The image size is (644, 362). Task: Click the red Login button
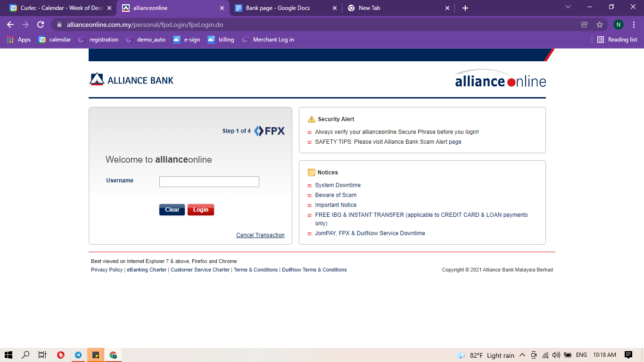click(201, 210)
